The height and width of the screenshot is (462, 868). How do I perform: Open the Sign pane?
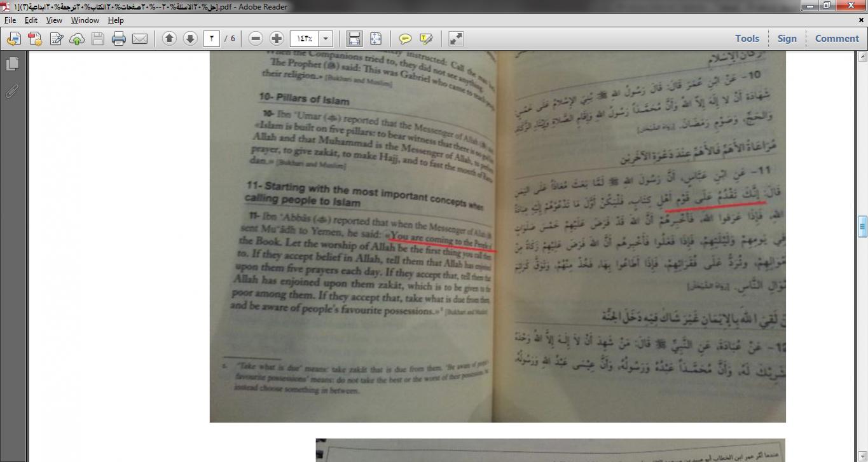point(787,38)
